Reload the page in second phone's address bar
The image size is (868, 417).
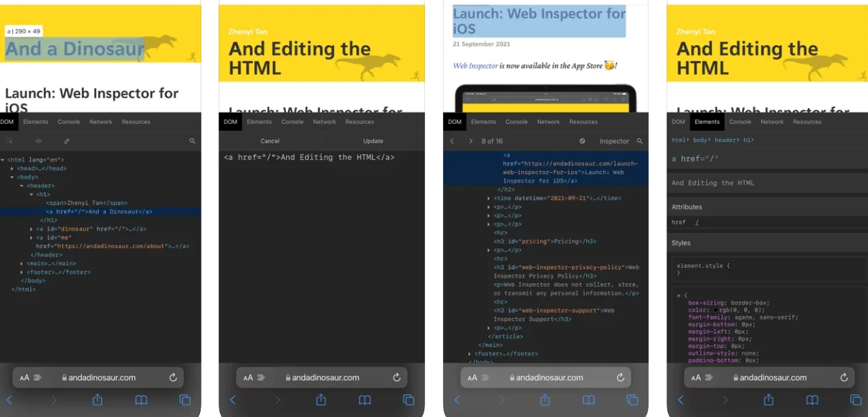396,378
